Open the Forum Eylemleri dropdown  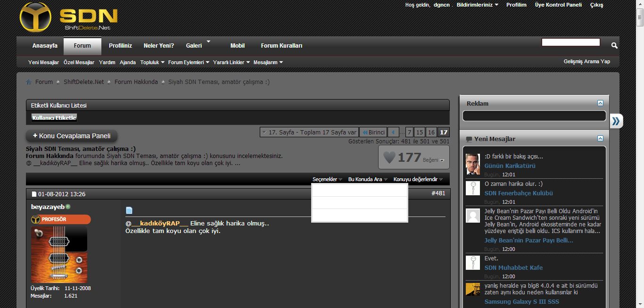189,62
